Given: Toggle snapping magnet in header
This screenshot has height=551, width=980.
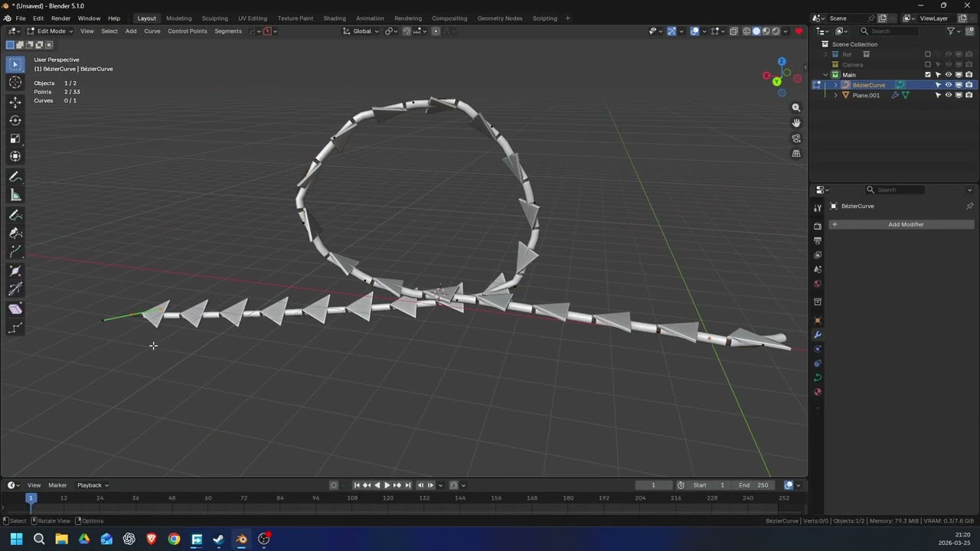Looking at the screenshot, I should pos(407,31).
